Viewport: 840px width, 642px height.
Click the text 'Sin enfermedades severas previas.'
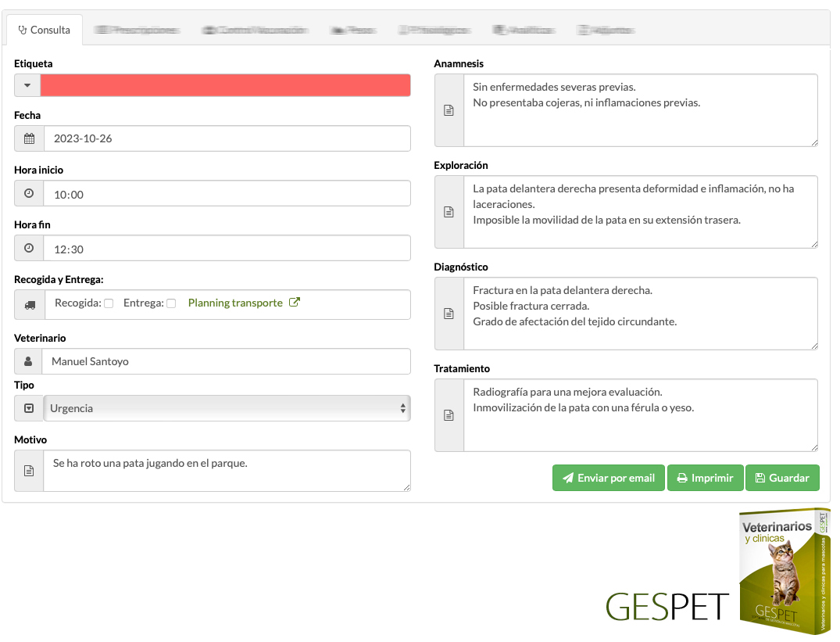(x=554, y=87)
